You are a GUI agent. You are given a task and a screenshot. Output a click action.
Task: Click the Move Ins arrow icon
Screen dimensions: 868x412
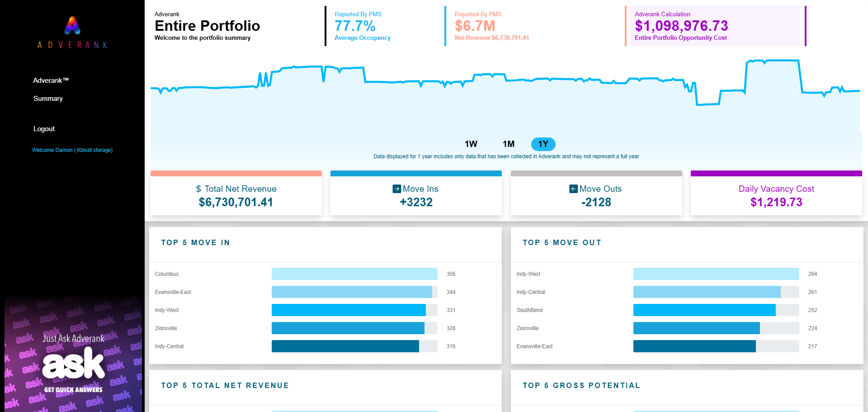pyautogui.click(x=397, y=189)
